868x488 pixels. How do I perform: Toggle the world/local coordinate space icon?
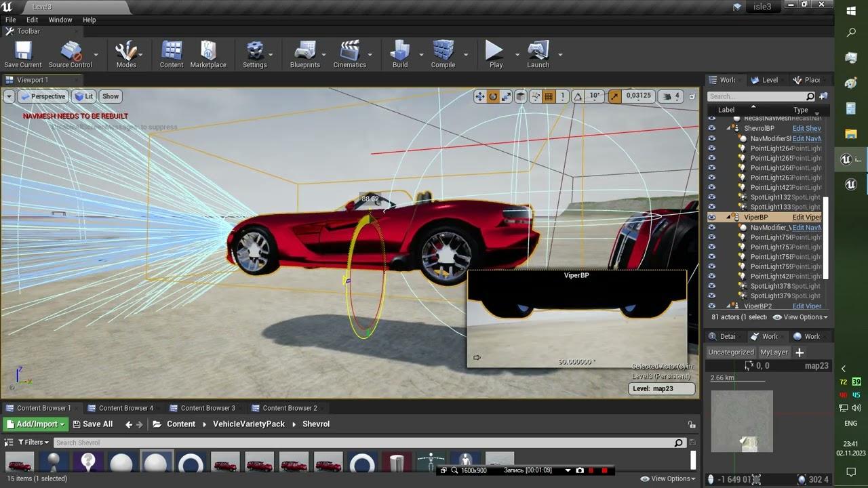[521, 96]
